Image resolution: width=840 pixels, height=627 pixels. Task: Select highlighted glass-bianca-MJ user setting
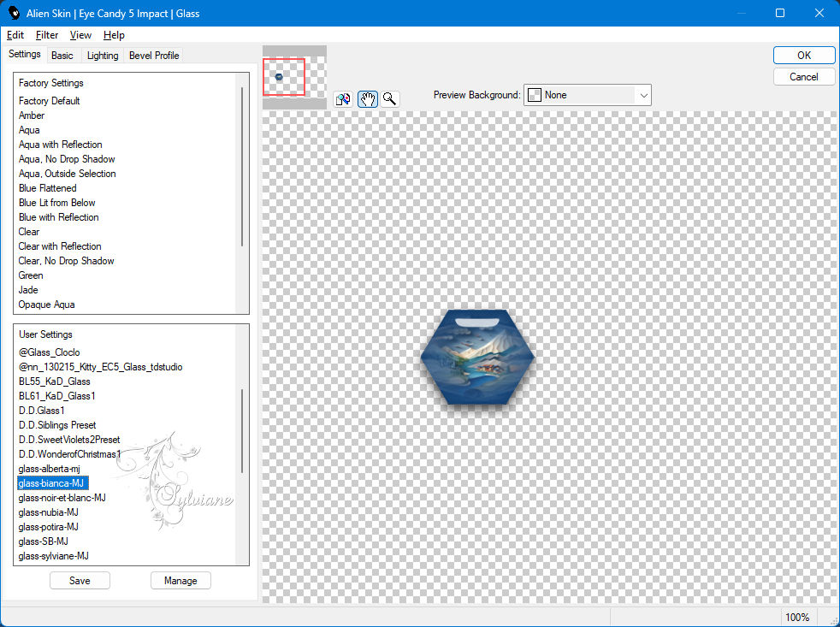pyautogui.click(x=52, y=482)
